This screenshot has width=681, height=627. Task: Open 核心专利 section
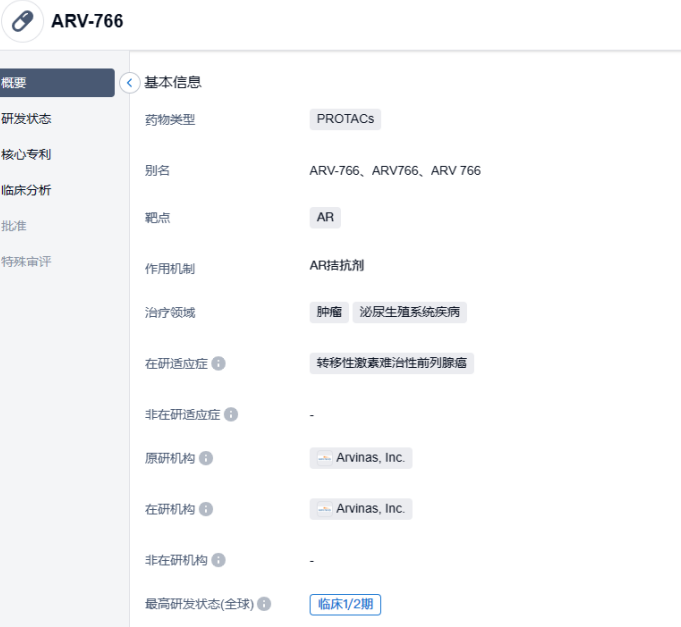coord(27,155)
